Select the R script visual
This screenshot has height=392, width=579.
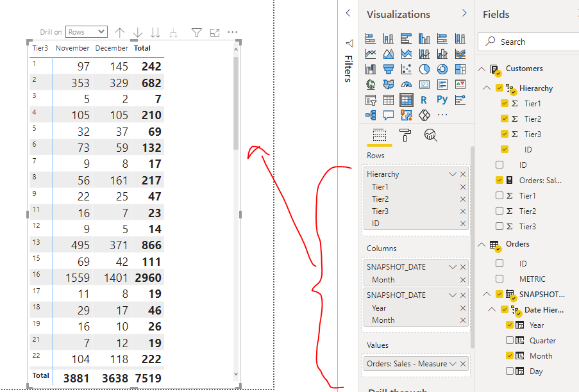point(424,100)
